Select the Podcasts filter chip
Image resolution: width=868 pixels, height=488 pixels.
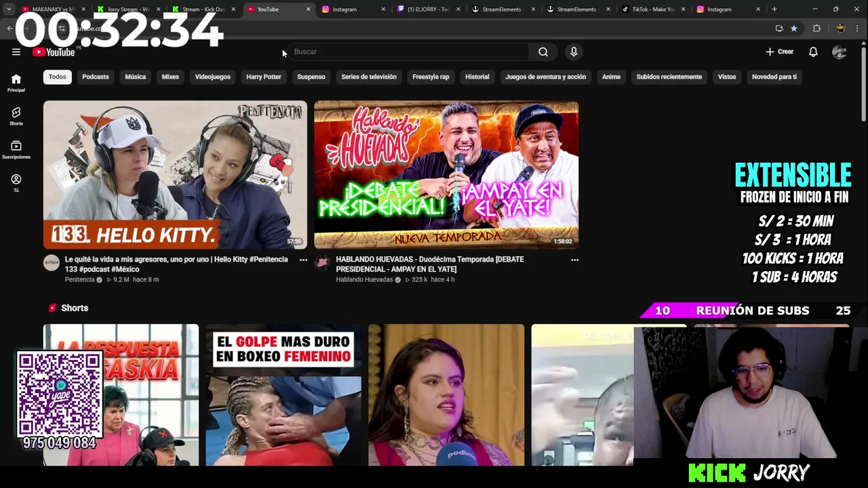point(96,77)
